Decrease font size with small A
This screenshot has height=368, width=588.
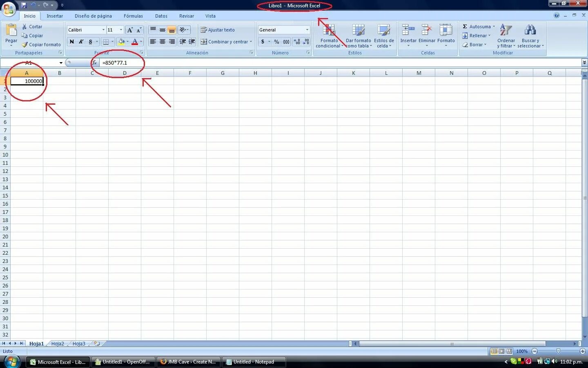coord(139,30)
